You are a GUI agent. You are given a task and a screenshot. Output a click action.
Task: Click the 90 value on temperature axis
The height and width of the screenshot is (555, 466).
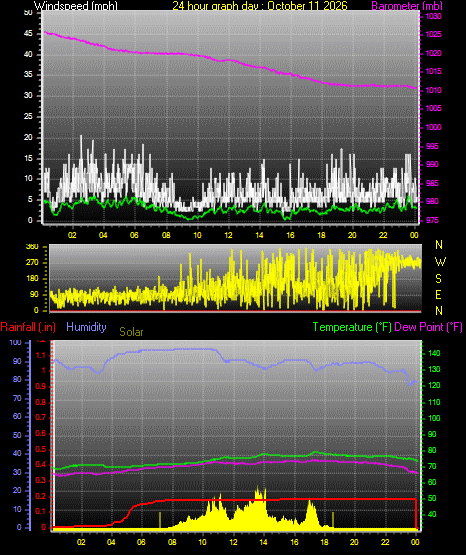tap(432, 434)
